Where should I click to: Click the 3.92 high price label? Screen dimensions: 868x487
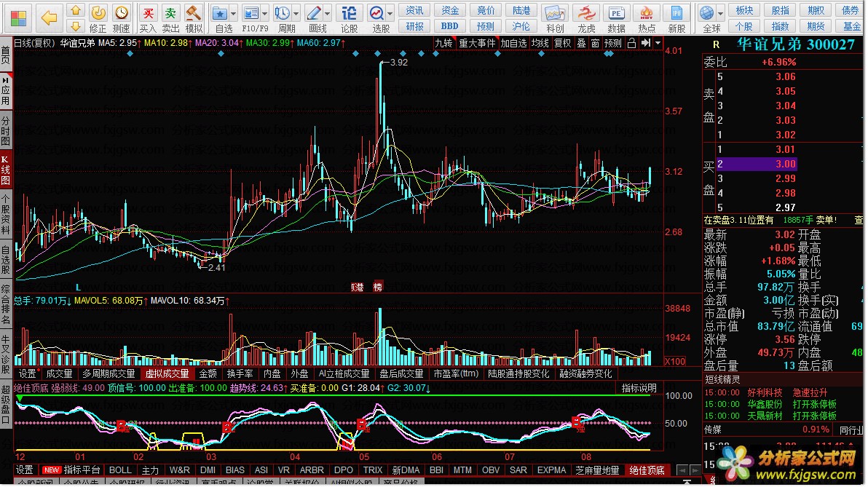(x=398, y=63)
